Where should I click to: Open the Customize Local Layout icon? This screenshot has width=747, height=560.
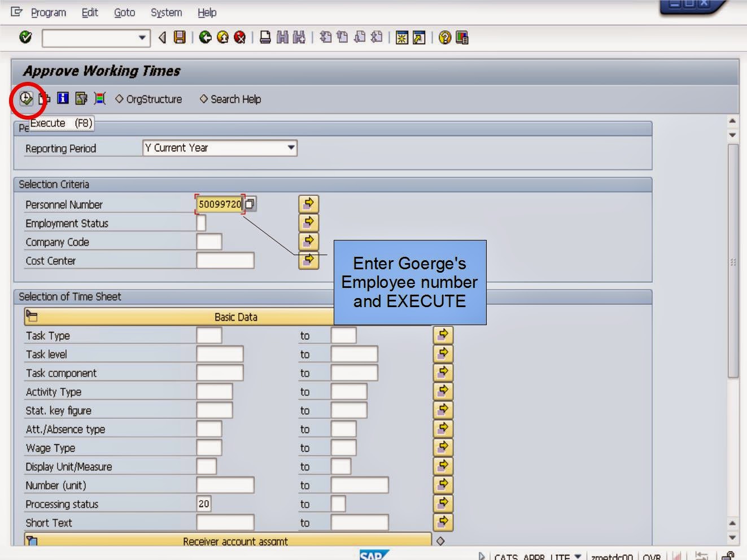tap(462, 38)
